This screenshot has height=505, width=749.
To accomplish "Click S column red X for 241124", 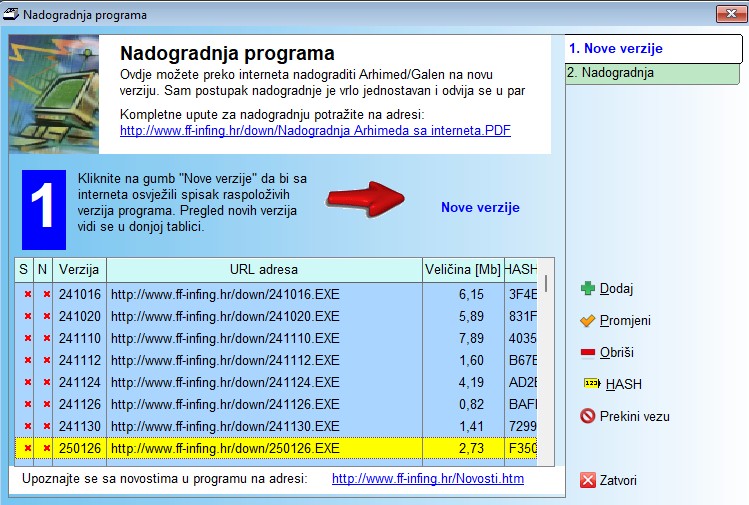I will [x=28, y=382].
